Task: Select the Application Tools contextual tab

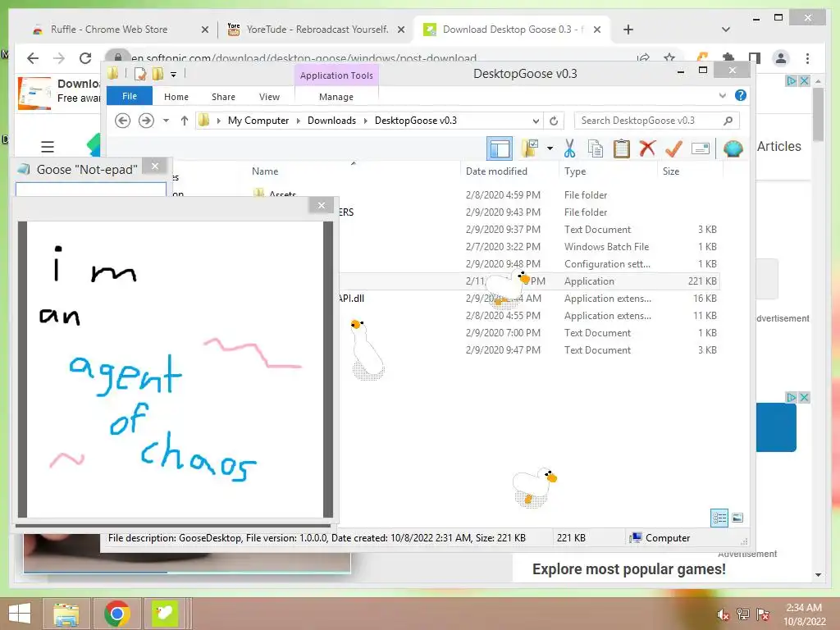Action: pyautogui.click(x=336, y=75)
